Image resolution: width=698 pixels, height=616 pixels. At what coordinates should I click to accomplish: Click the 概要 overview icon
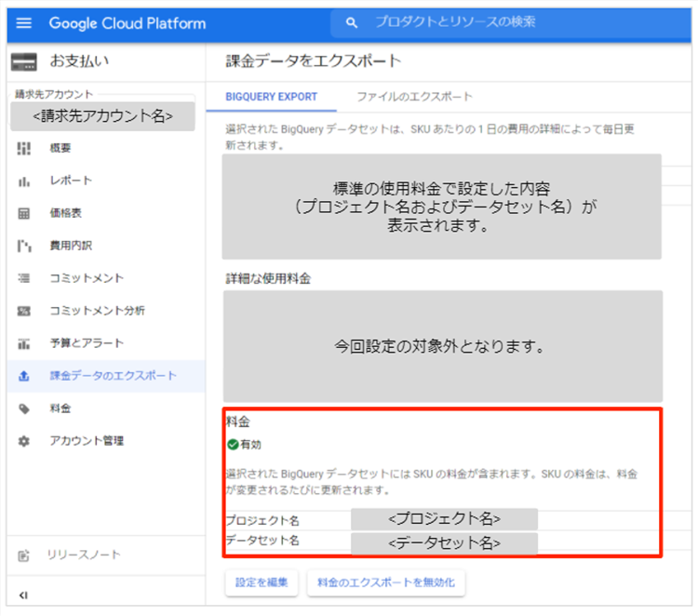point(23,148)
